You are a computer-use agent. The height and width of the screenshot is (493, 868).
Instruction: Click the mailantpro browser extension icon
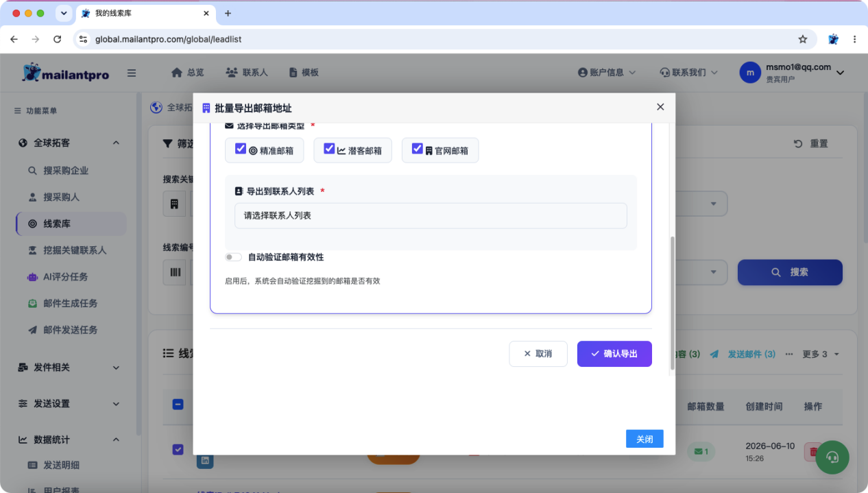click(x=833, y=39)
